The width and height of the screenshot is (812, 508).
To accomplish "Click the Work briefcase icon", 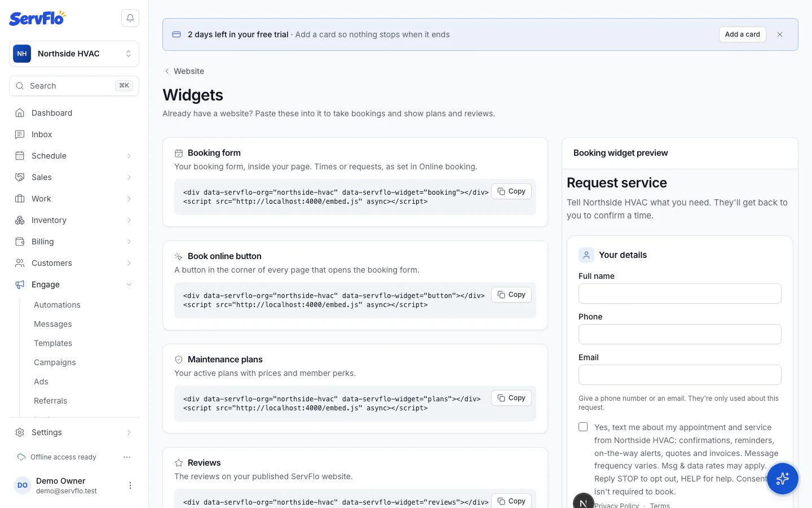I will [x=20, y=199].
